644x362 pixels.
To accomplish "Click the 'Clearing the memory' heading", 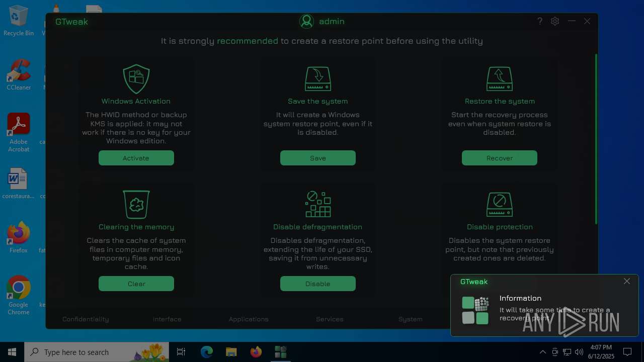I will coord(136,227).
